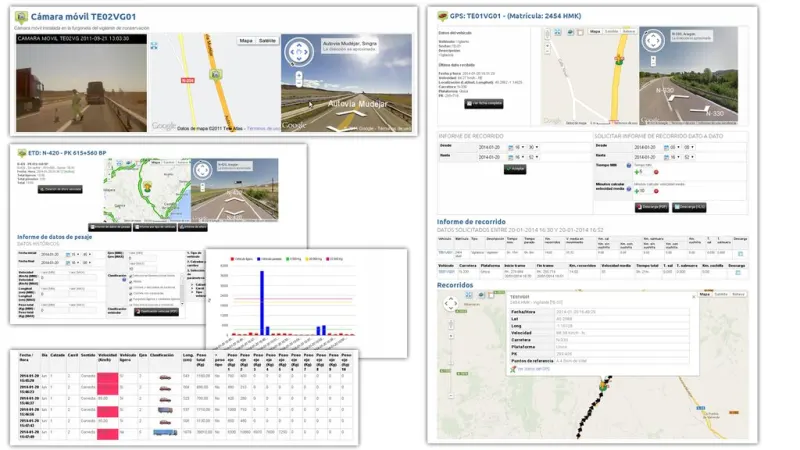Click the camera marker on the Cámara móvil map
This screenshot has width=800, height=450.
coord(216,74)
